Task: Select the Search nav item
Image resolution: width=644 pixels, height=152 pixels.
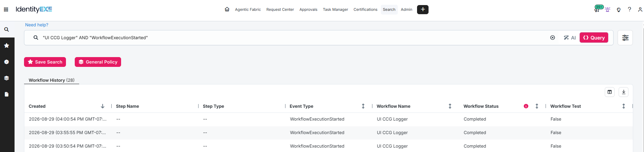Action: 389,9
